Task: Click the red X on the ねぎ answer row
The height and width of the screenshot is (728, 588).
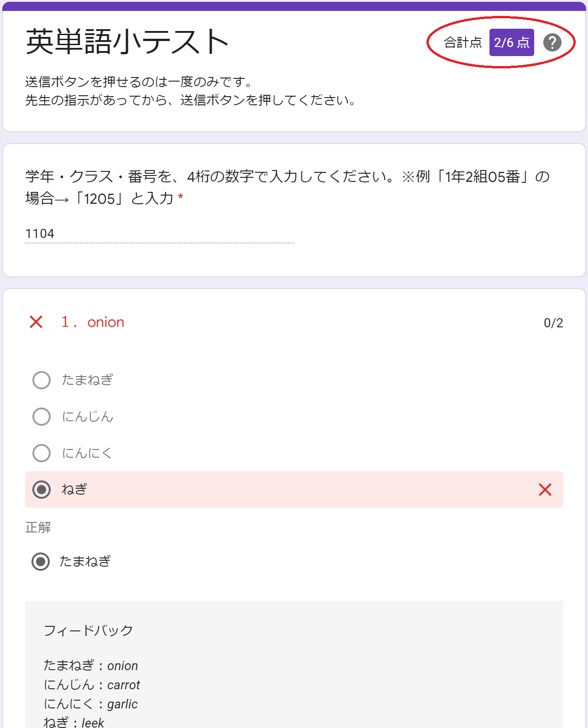Action: point(545,490)
